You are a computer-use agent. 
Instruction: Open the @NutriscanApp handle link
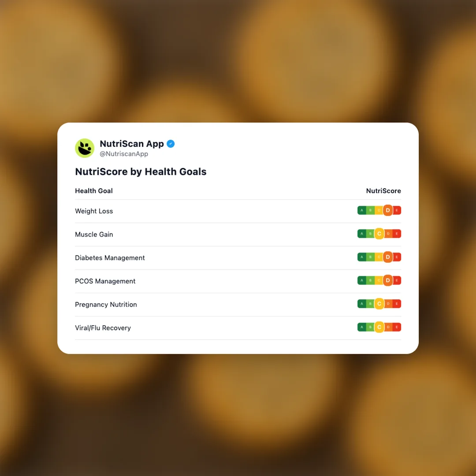pyautogui.click(x=124, y=154)
